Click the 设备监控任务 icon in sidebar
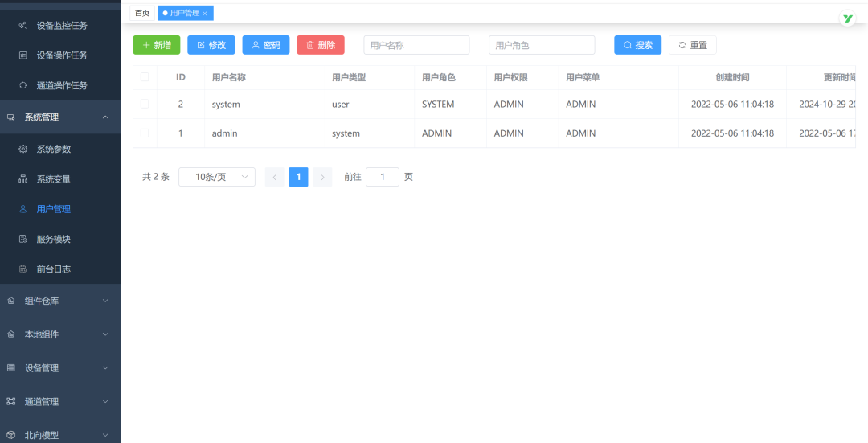 23,25
